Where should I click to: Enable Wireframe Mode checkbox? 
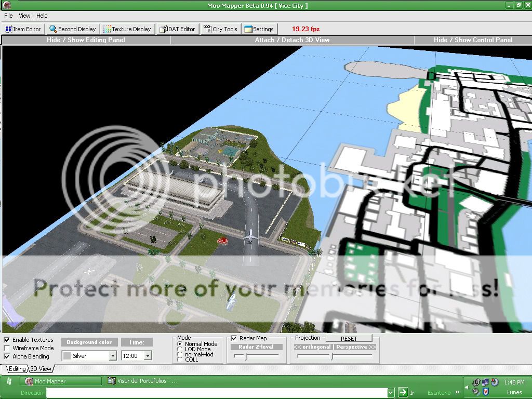pyautogui.click(x=7, y=348)
